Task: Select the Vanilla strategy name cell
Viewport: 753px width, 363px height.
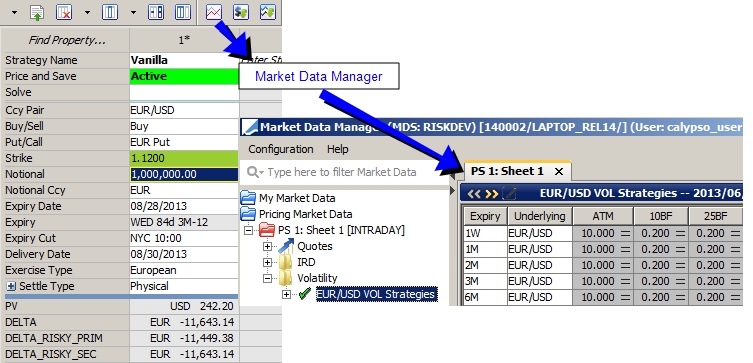Action: (184, 60)
